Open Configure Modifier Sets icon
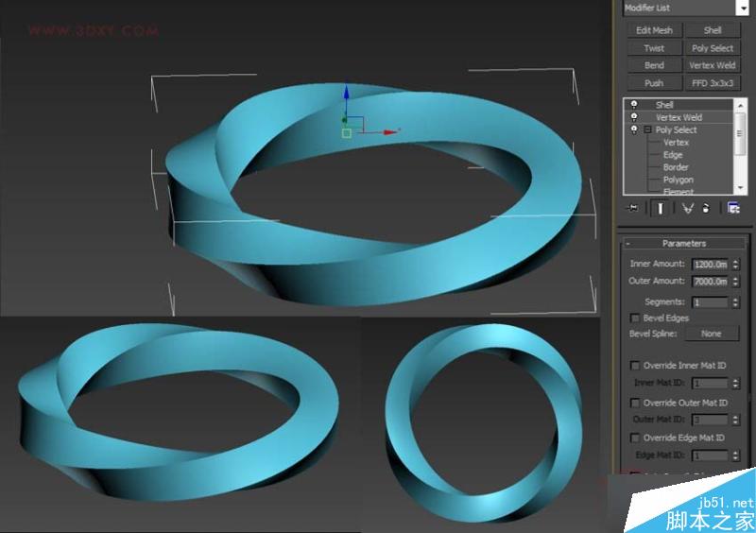The height and width of the screenshot is (533, 756). coord(733,209)
